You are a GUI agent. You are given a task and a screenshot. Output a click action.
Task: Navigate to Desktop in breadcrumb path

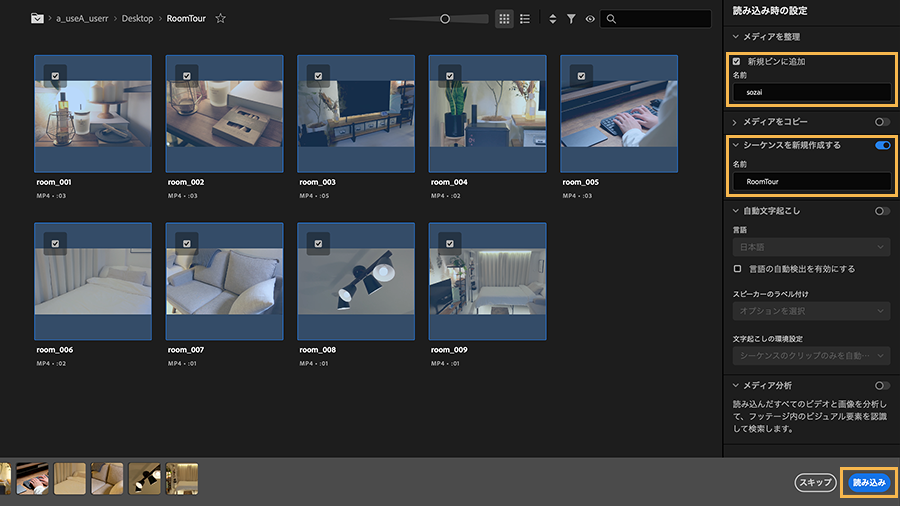(x=137, y=18)
